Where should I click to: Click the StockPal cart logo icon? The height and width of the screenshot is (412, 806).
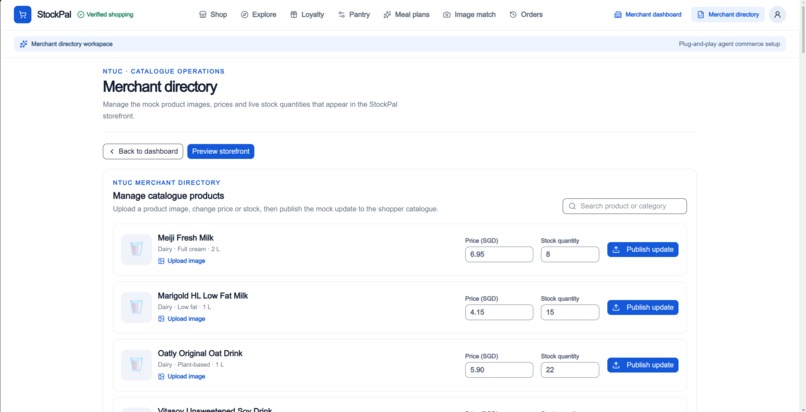point(23,14)
